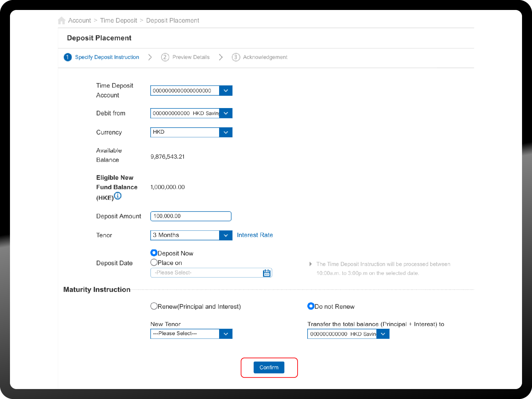The height and width of the screenshot is (399, 532).
Task: Click the Eligible New Fund Balance info icon
Action: (x=118, y=196)
